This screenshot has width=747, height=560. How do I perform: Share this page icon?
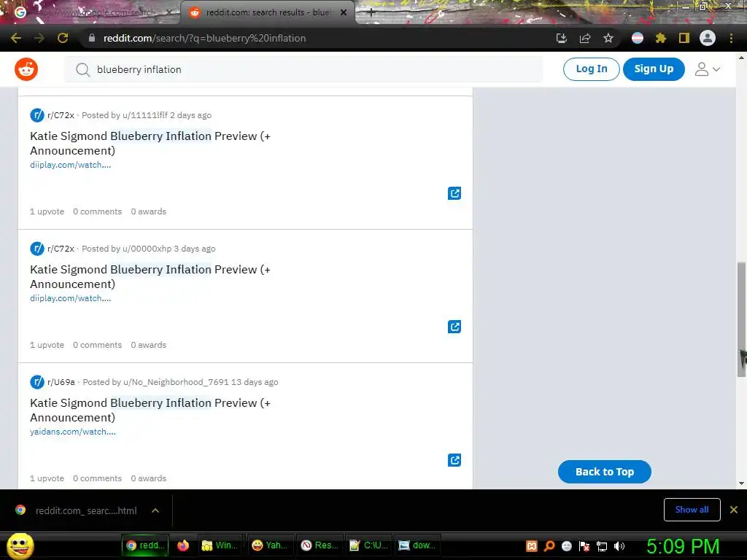pyautogui.click(x=585, y=38)
